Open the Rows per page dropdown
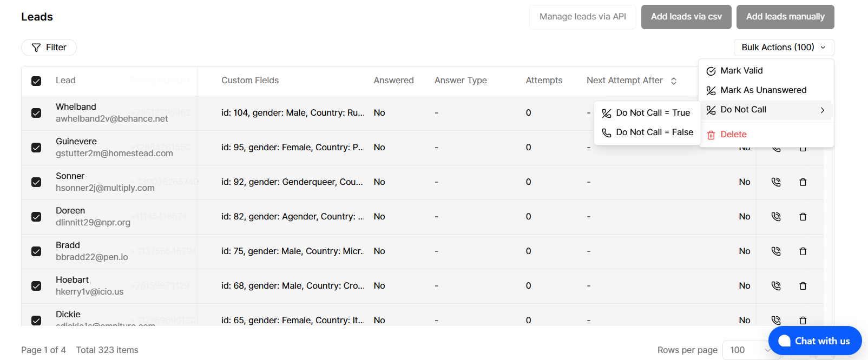Screen dimensions: 868x360 point(751,350)
